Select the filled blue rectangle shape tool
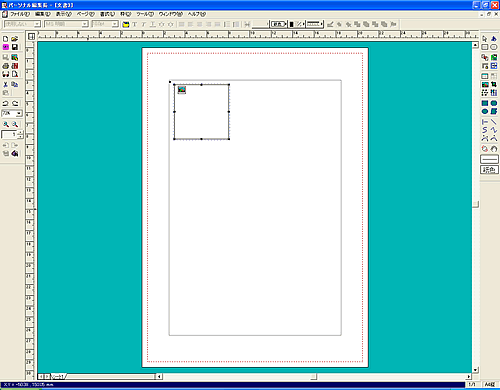Screen dimensions: 500x390 click(x=485, y=103)
